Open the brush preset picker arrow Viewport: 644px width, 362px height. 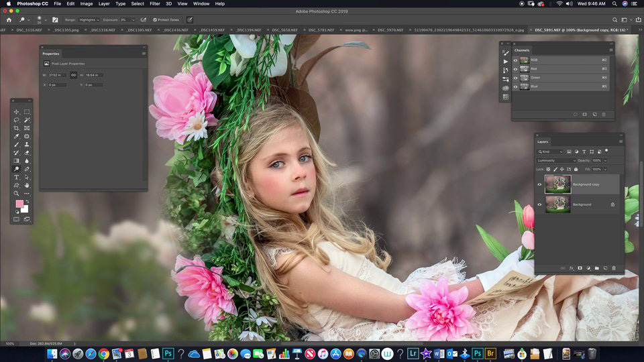coord(46,19)
